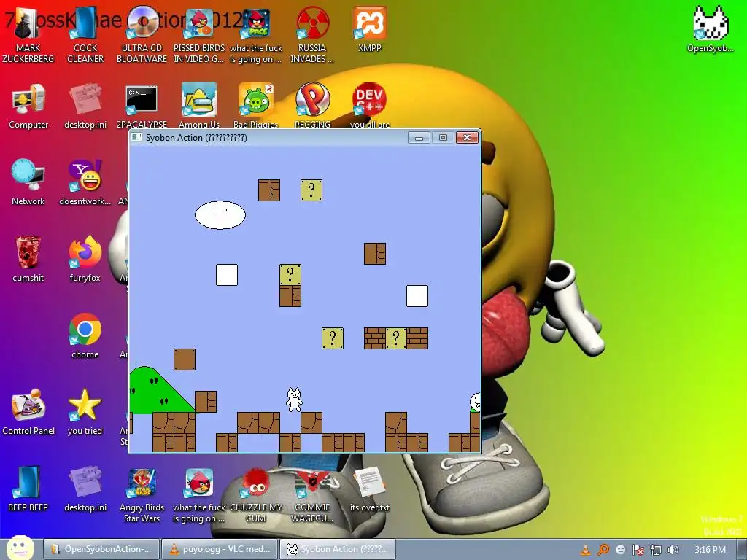The height and width of the screenshot is (560, 747).
Task: Click the 3:16 PM clock
Action: (x=710, y=550)
